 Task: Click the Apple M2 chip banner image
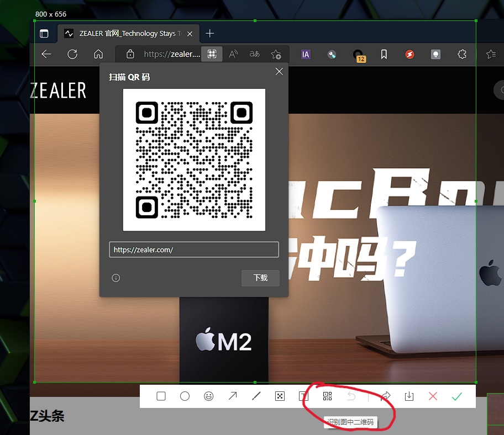point(224,340)
